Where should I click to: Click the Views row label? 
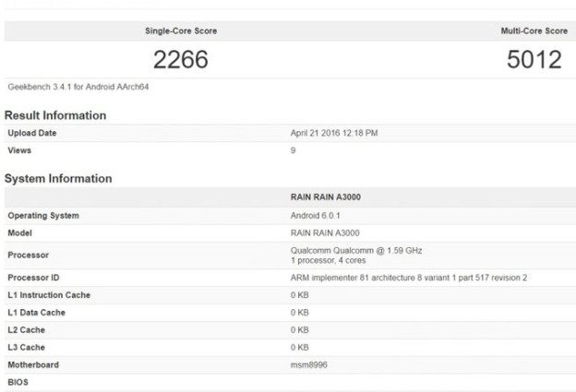click(20, 149)
